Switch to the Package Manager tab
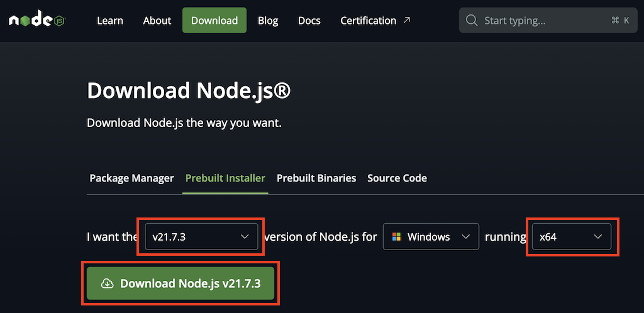Viewport: 644px width, 313px height. tap(132, 178)
